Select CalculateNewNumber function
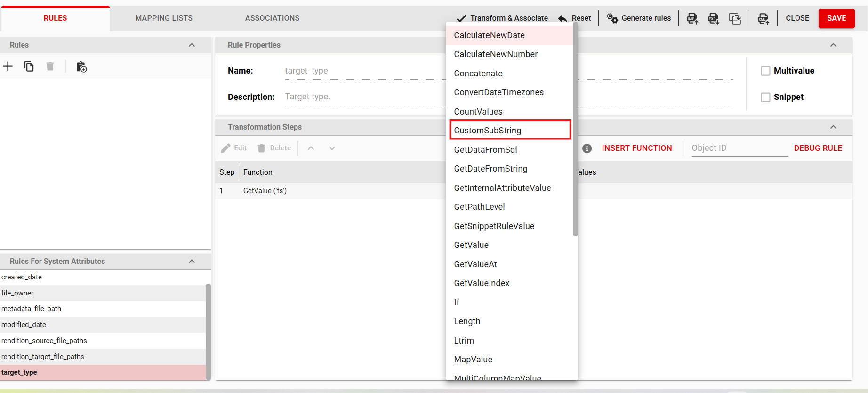 (509, 54)
